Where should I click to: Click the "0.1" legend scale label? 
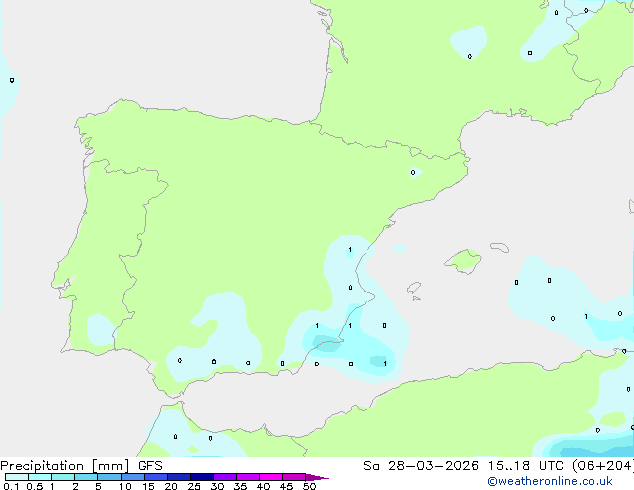[11, 486]
